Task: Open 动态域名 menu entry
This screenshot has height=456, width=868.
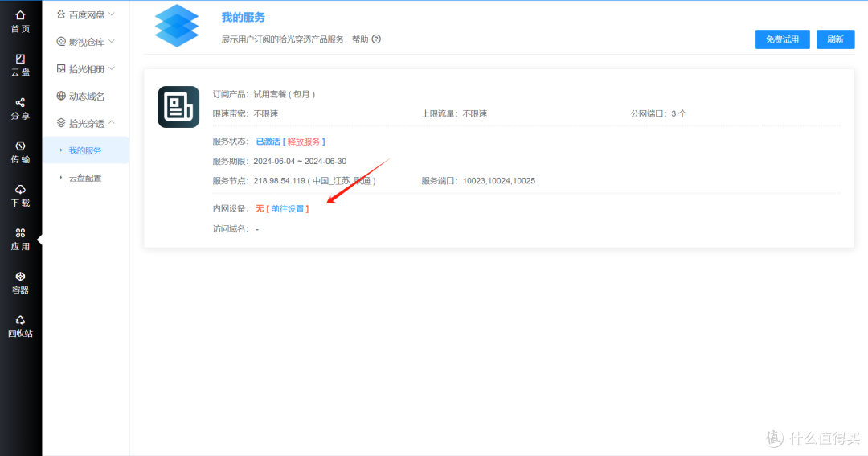Action: point(86,96)
